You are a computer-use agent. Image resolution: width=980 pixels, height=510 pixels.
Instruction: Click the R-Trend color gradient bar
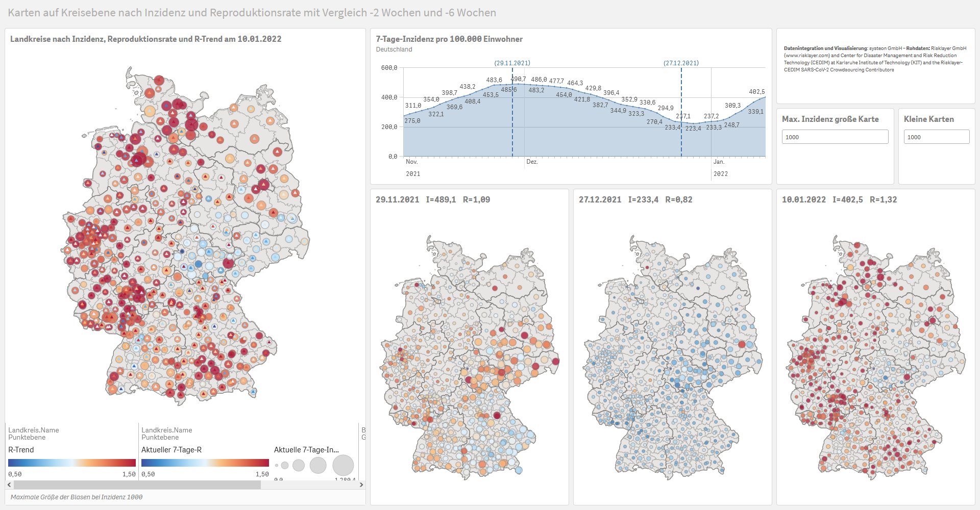pos(72,463)
